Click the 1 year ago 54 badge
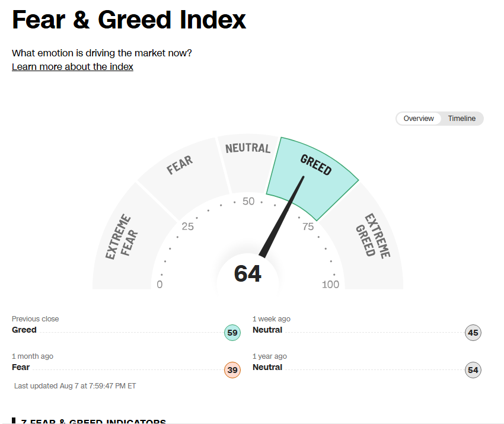 tap(473, 370)
